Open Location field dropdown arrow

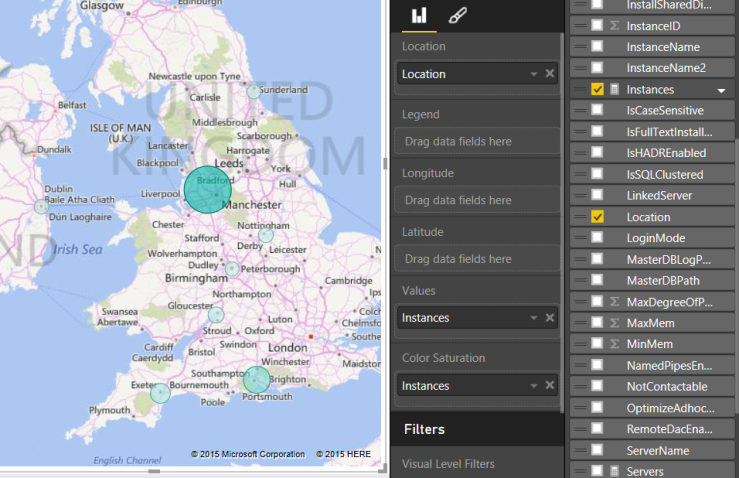534,74
